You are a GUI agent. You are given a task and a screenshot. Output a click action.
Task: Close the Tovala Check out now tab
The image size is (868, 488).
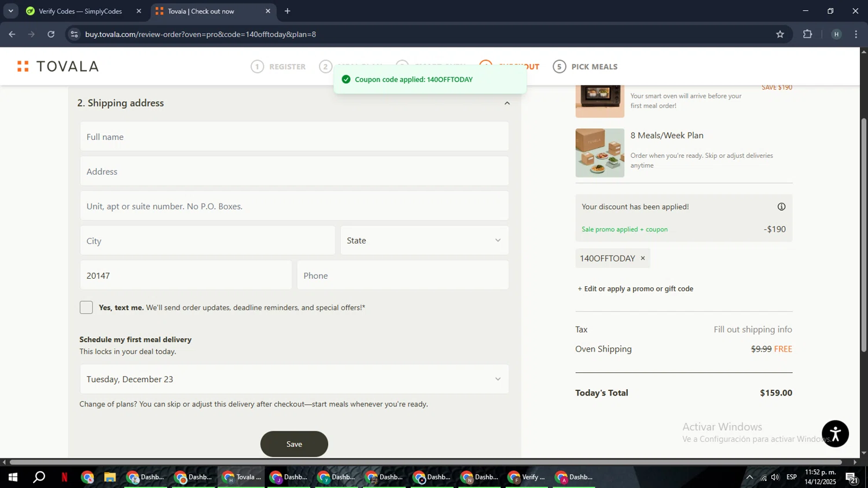pyautogui.click(x=268, y=11)
